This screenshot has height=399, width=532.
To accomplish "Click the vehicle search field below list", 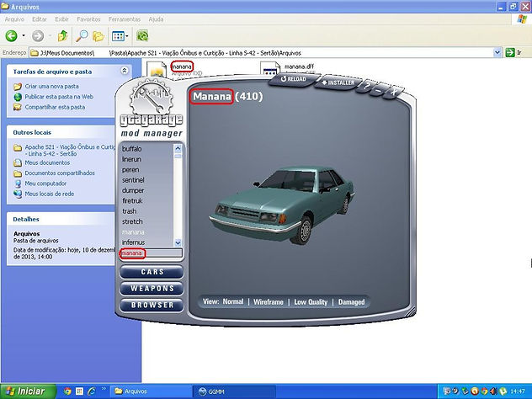I will [x=151, y=253].
